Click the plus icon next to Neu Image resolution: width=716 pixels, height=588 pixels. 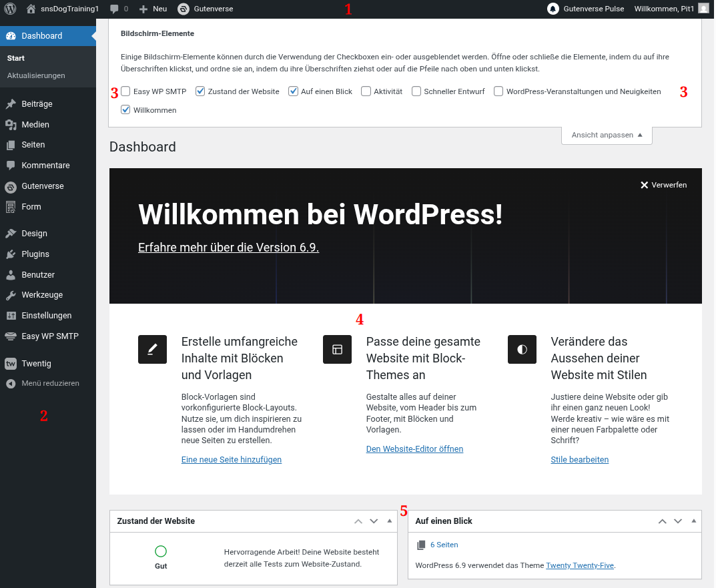pos(143,9)
